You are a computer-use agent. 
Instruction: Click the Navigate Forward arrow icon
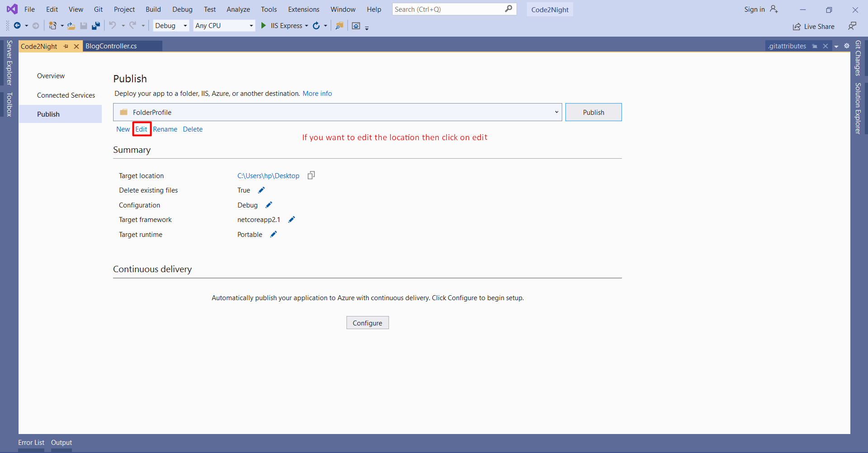tap(36, 26)
